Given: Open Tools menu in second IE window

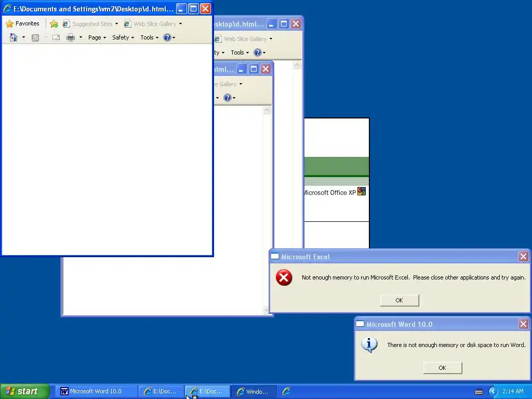Looking at the screenshot, I should [x=240, y=52].
